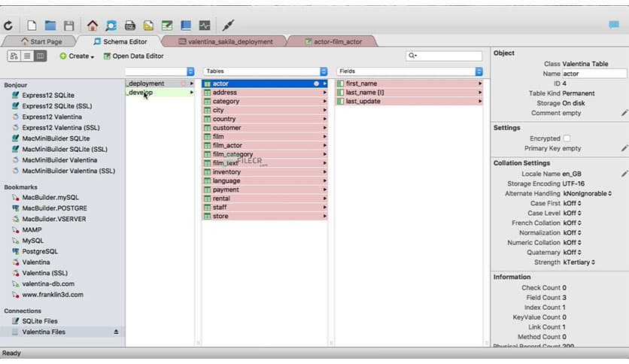Select the _deployment database row
Viewport: 629px width, 364px height.
point(160,83)
